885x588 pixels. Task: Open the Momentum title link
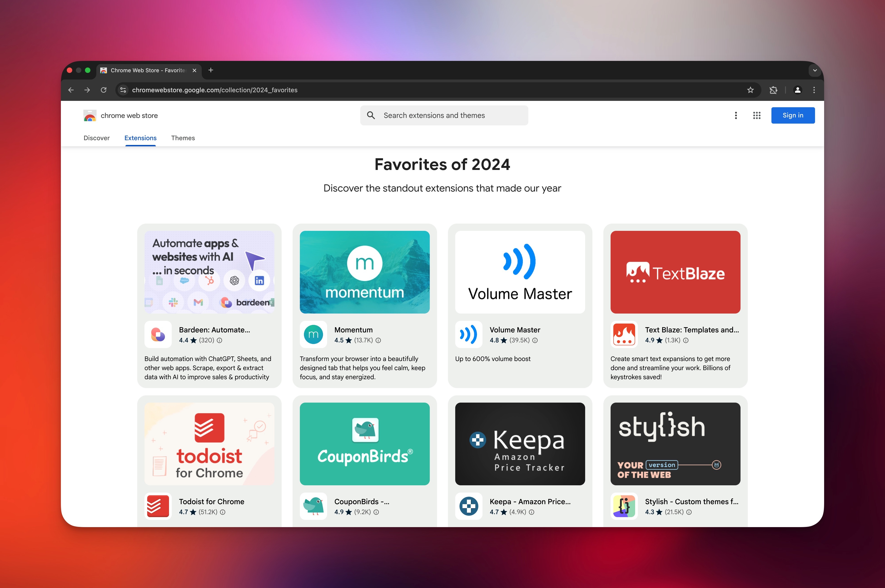click(353, 330)
